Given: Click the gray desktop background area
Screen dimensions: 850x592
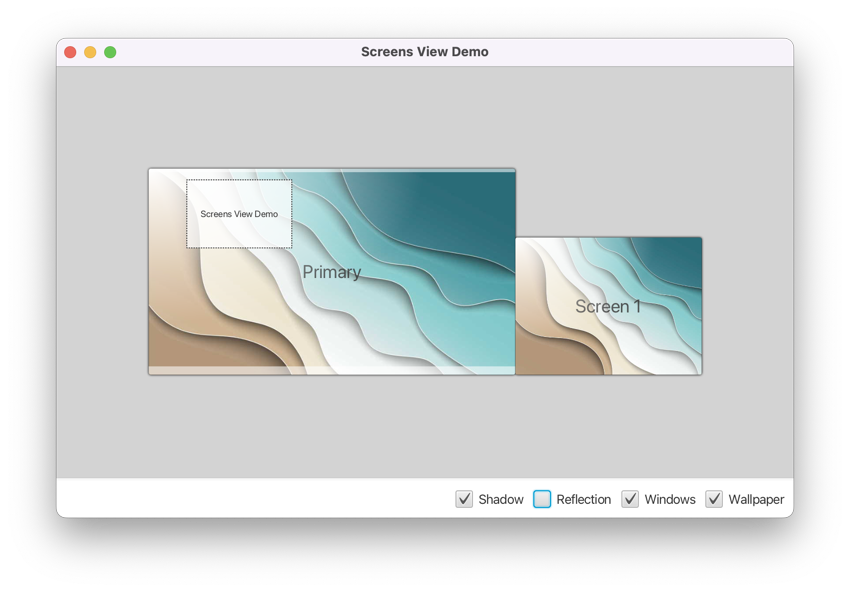Looking at the screenshot, I should tap(424, 430).
